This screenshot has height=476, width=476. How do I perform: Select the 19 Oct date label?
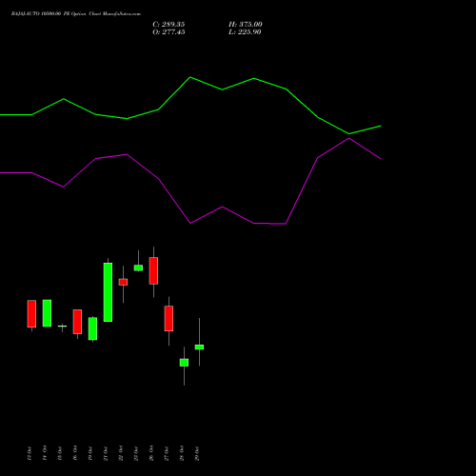(x=90, y=453)
